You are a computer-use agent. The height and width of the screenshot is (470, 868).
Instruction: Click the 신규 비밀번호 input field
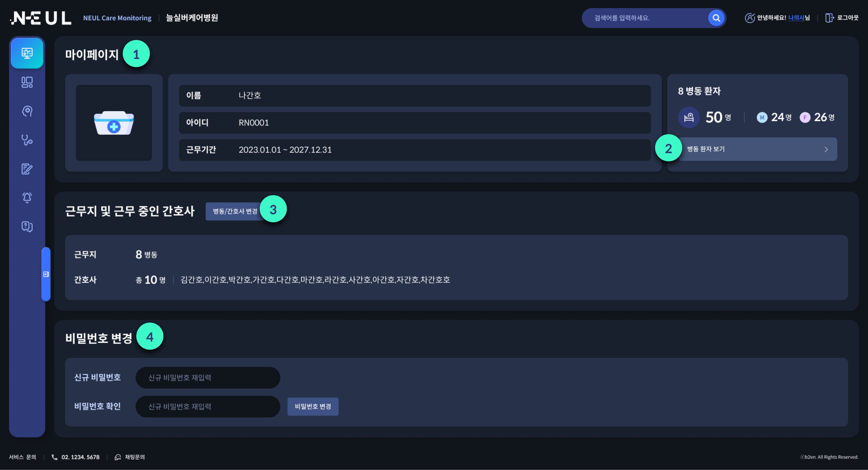point(208,377)
